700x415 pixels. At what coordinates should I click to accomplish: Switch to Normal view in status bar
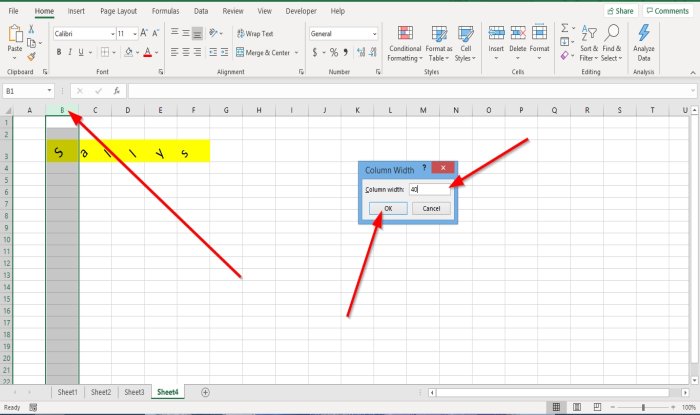[556, 407]
